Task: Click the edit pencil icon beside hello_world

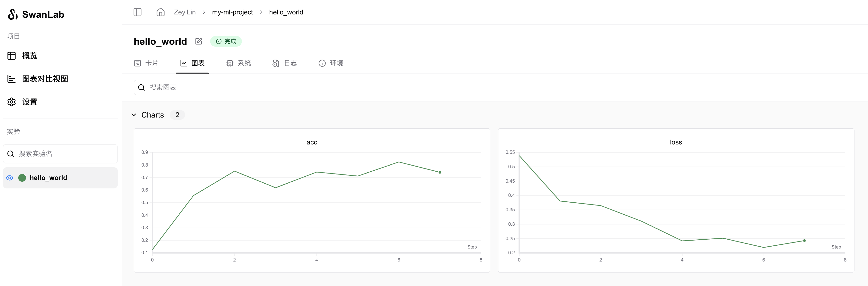Action: (x=198, y=41)
